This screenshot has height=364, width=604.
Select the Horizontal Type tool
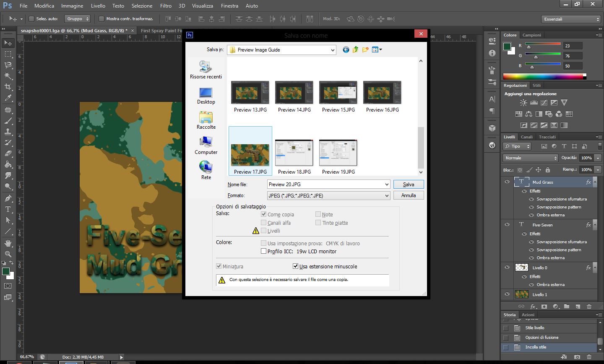[x=8, y=209]
